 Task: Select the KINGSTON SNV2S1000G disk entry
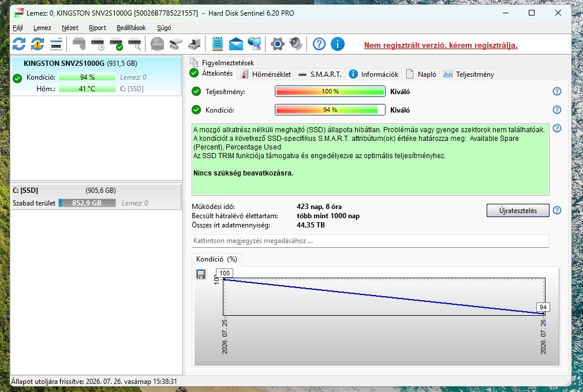click(x=96, y=76)
